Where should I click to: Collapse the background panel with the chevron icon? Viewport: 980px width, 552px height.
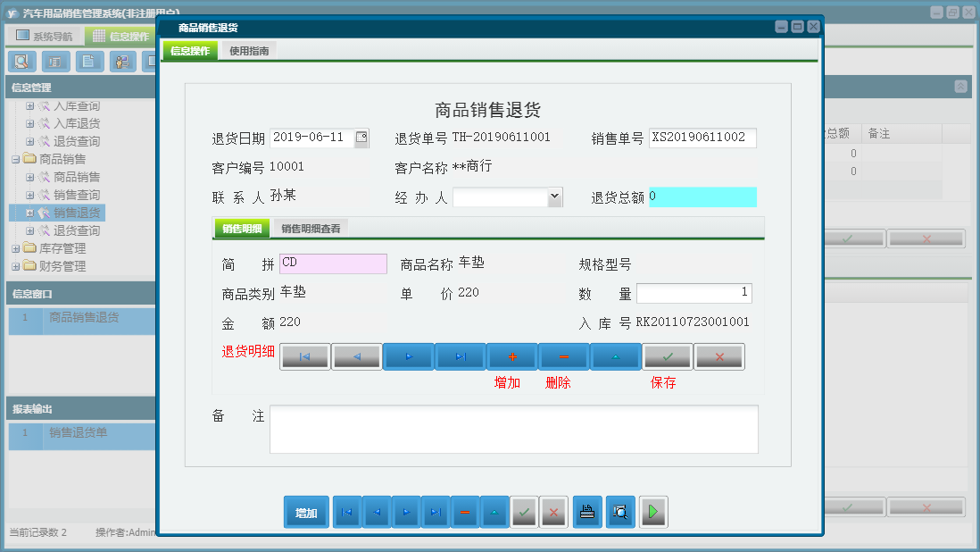point(960,87)
